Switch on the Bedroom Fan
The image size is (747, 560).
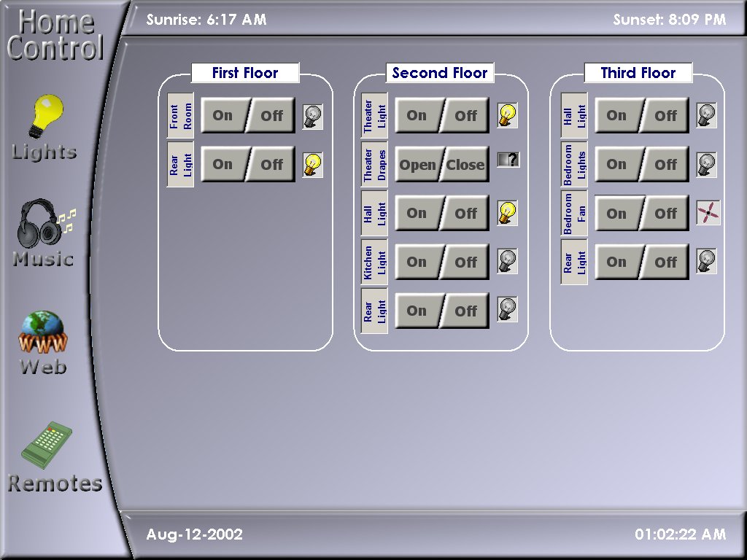click(616, 214)
